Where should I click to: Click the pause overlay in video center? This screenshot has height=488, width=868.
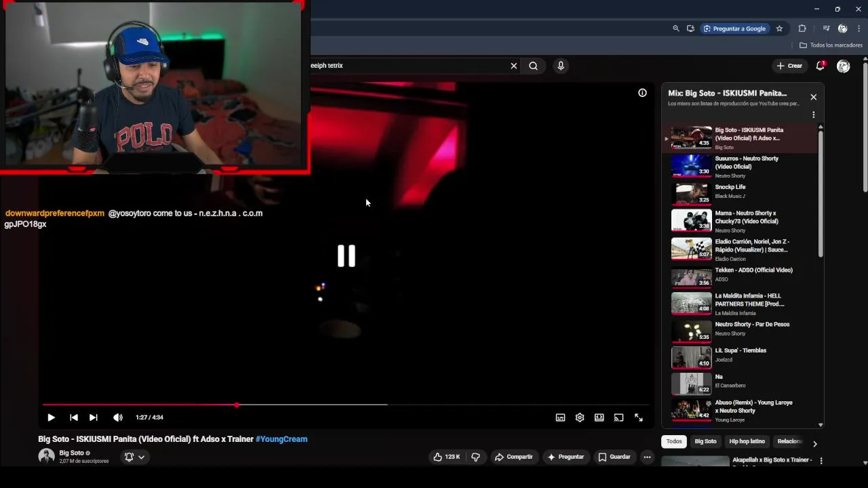(347, 256)
